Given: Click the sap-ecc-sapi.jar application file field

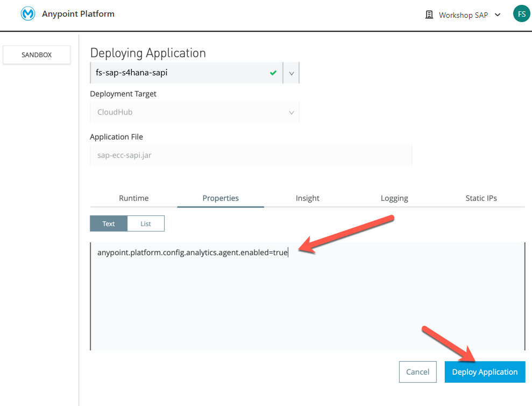Looking at the screenshot, I should tap(251, 155).
